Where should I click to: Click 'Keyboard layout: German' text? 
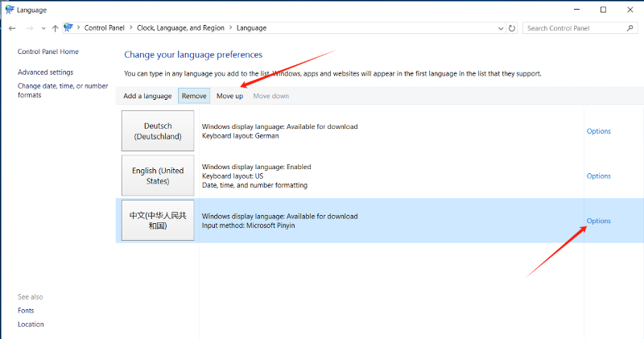click(x=240, y=135)
